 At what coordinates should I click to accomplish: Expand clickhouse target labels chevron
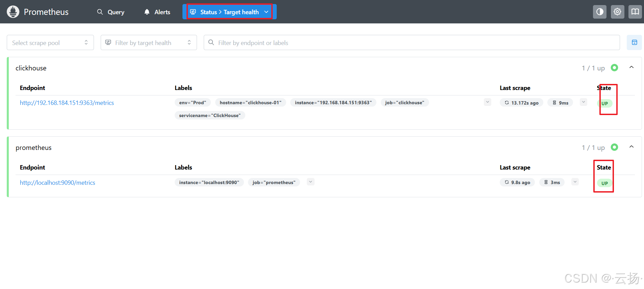click(x=488, y=102)
